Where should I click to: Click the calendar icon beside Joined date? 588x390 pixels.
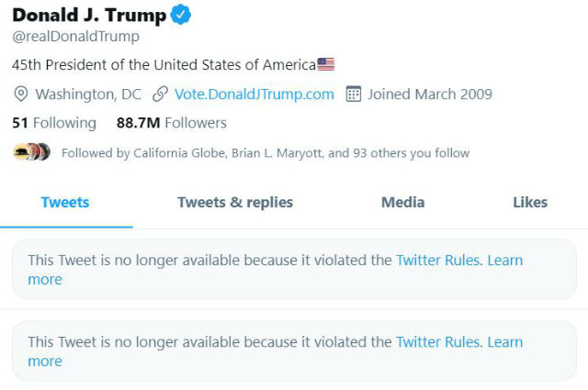(x=353, y=95)
